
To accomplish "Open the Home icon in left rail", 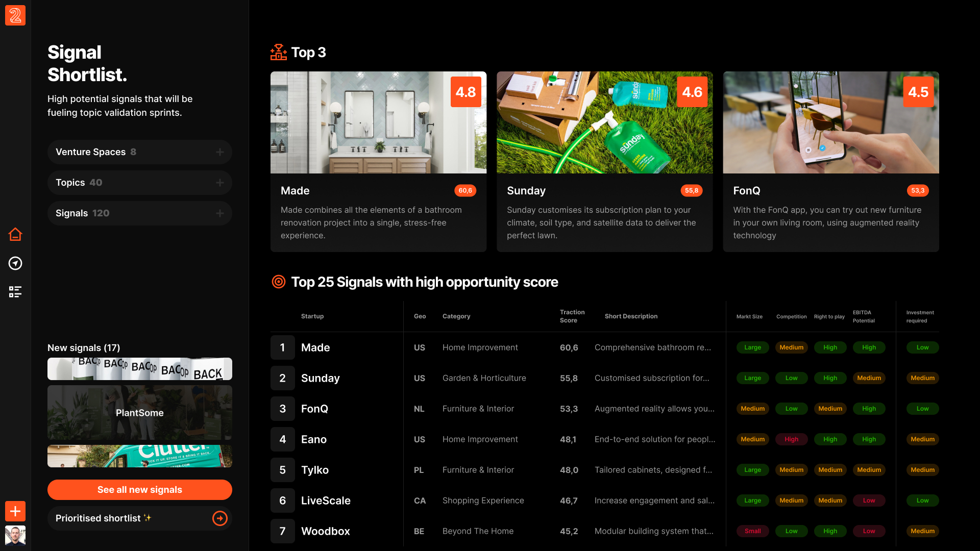I will pos(15,234).
